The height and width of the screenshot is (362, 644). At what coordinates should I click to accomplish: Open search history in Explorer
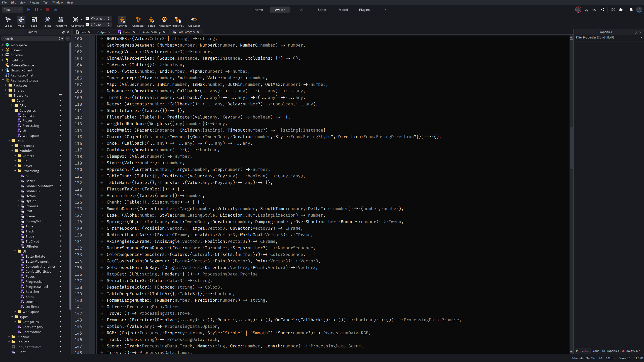[x=61, y=38]
